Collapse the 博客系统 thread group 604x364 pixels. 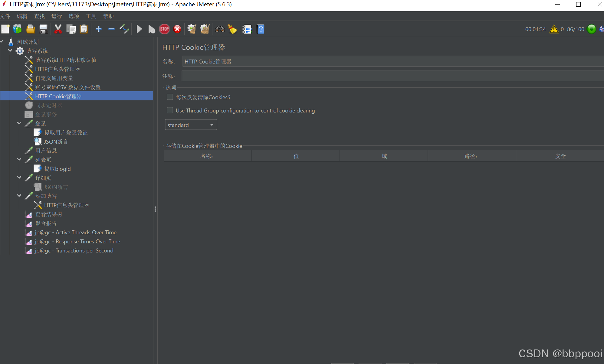pyautogui.click(x=10, y=51)
